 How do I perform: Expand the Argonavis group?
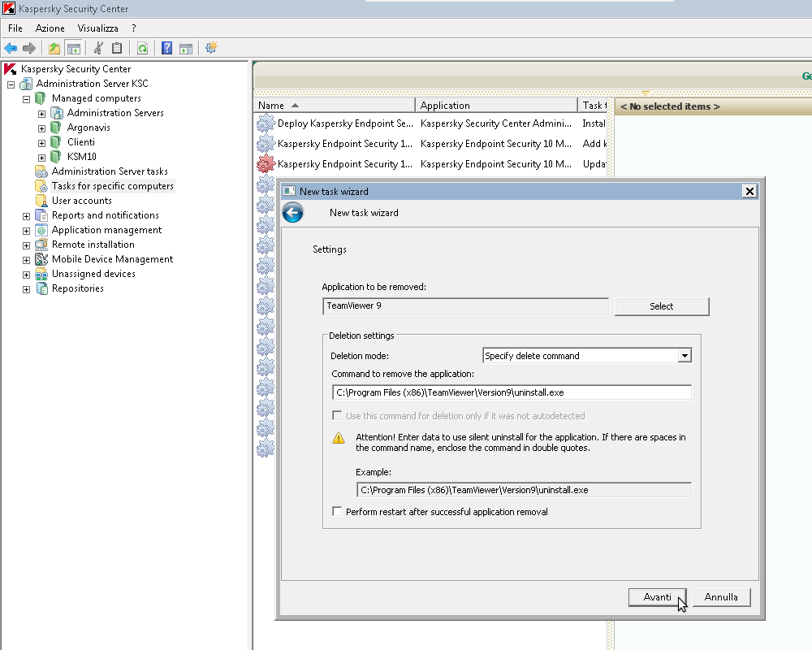pyautogui.click(x=42, y=128)
